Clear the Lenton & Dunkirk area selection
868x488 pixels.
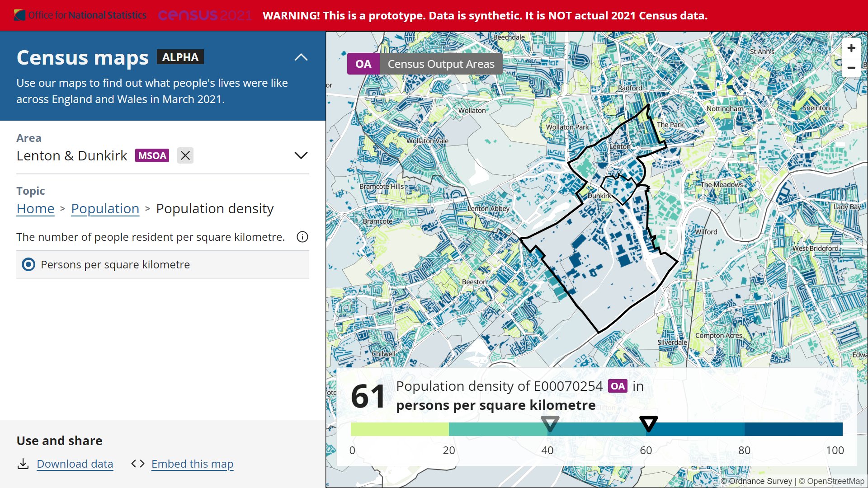[x=185, y=155]
